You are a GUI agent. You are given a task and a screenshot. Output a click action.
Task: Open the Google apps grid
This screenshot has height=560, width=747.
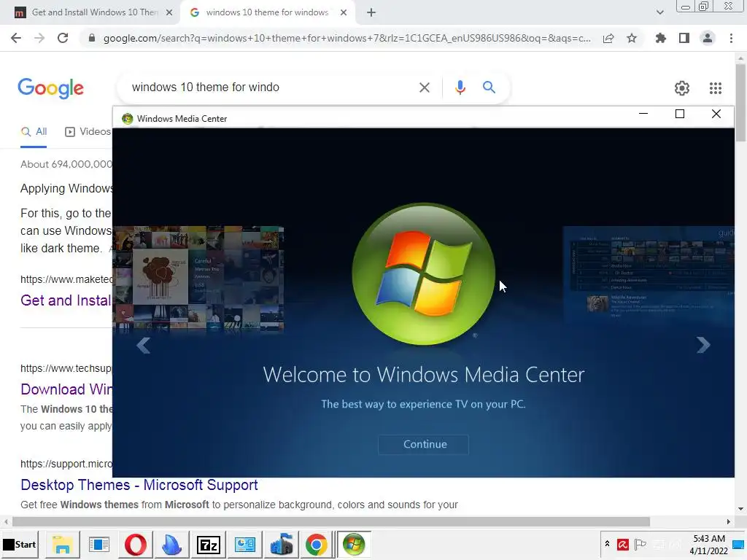(715, 88)
